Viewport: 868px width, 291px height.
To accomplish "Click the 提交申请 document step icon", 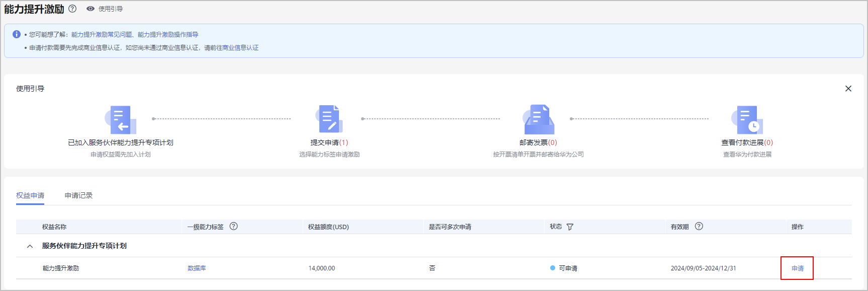I will point(329,119).
